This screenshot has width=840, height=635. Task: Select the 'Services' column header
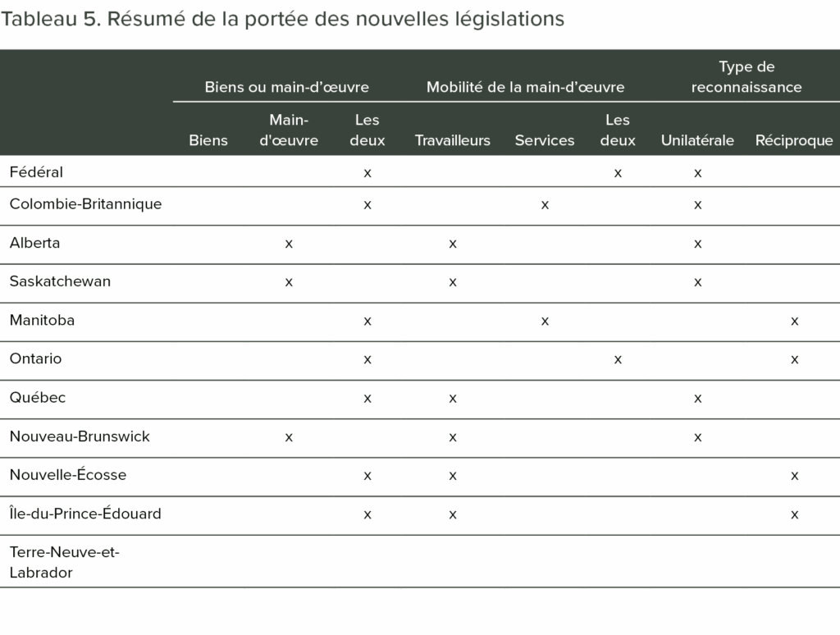(545, 140)
